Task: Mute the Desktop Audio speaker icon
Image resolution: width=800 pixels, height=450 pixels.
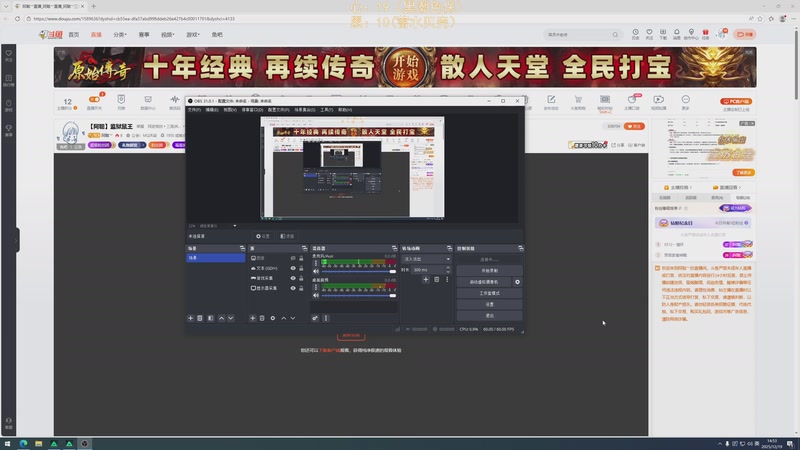Action: click(x=316, y=295)
